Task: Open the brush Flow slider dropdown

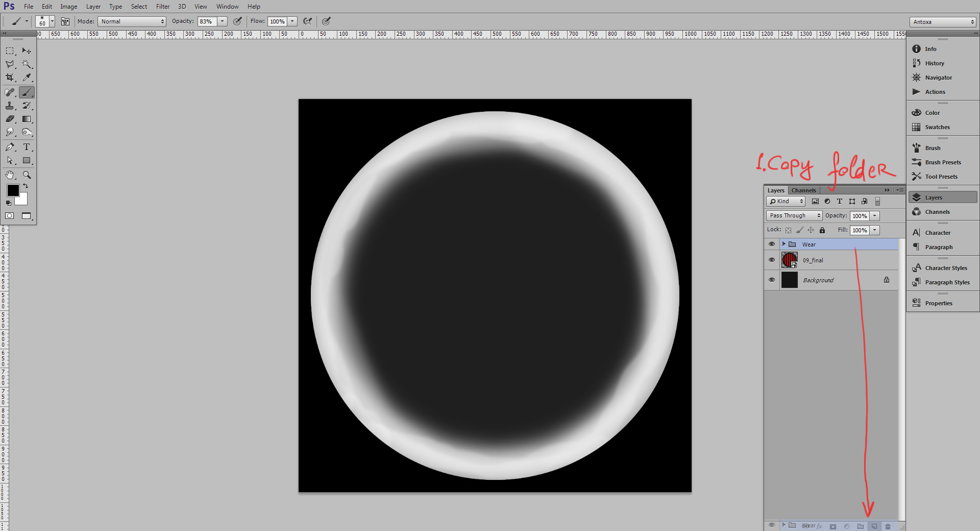Action: [292, 21]
